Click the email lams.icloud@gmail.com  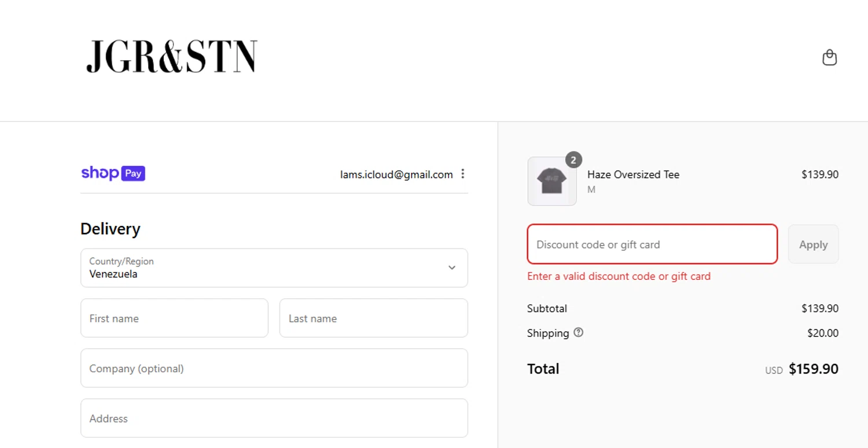[x=396, y=175]
